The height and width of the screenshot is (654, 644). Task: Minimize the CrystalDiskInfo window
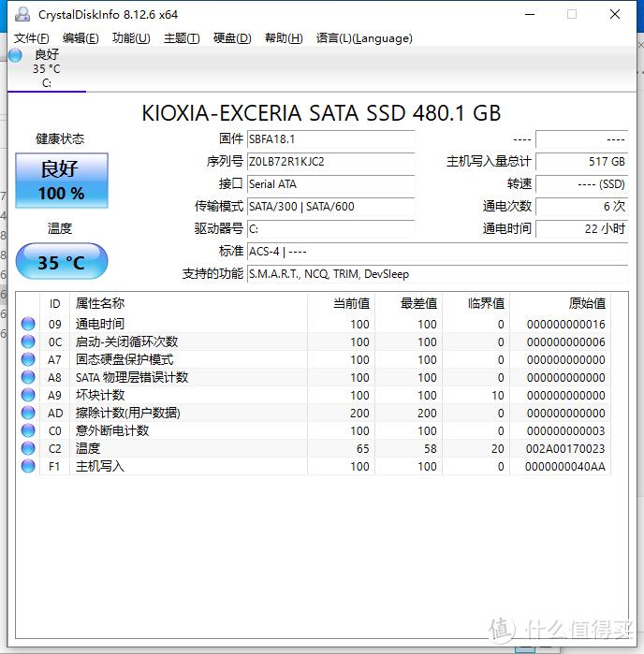(x=530, y=15)
